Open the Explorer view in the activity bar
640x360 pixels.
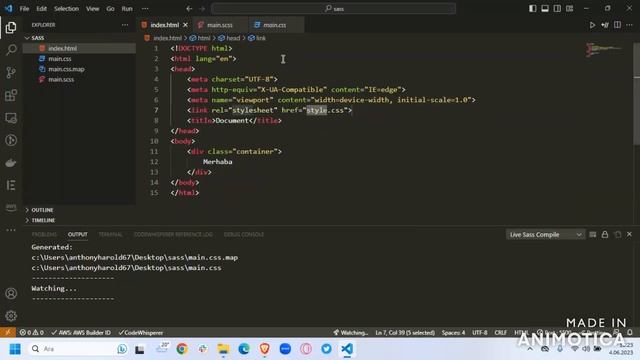tap(11, 27)
